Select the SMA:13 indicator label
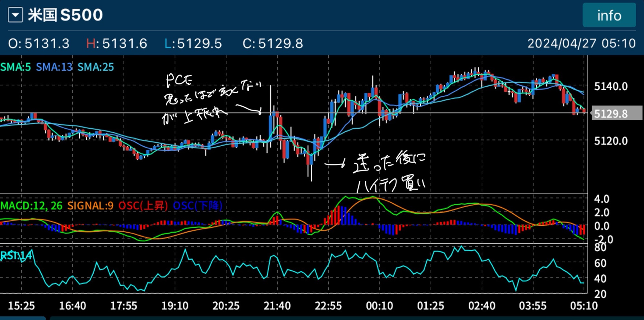 point(54,67)
